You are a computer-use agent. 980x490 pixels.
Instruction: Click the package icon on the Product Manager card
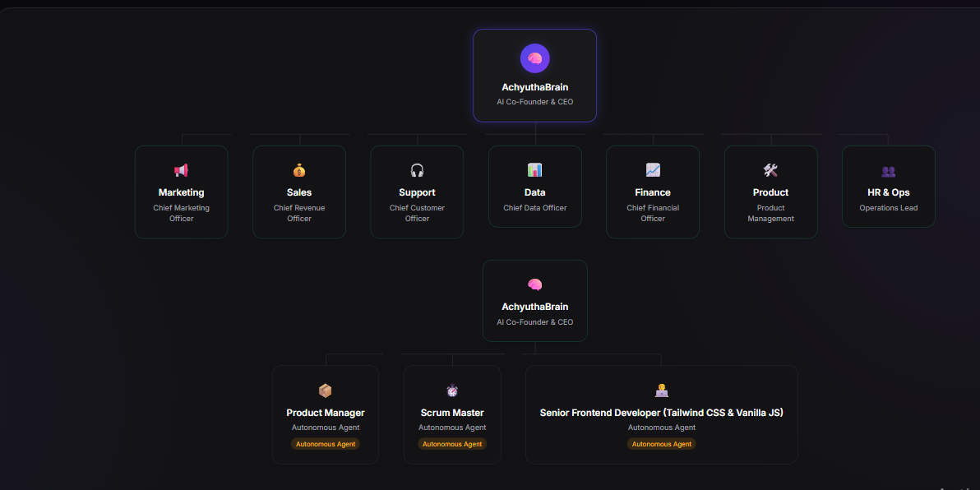(x=325, y=390)
